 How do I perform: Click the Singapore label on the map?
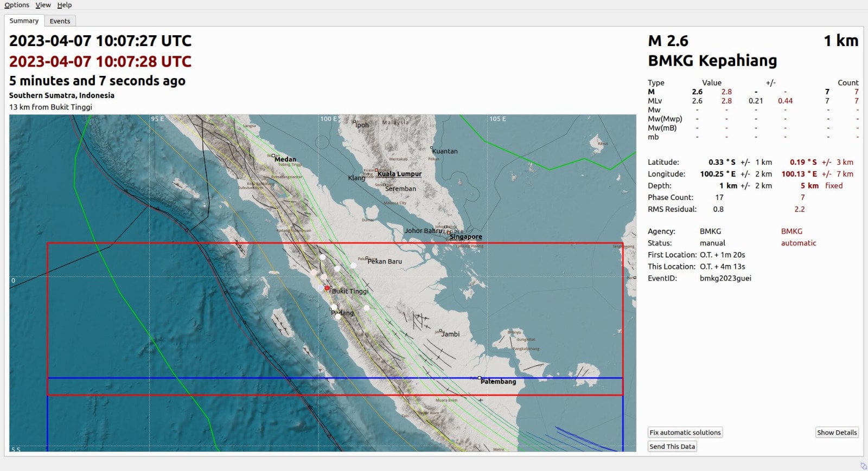(x=466, y=237)
